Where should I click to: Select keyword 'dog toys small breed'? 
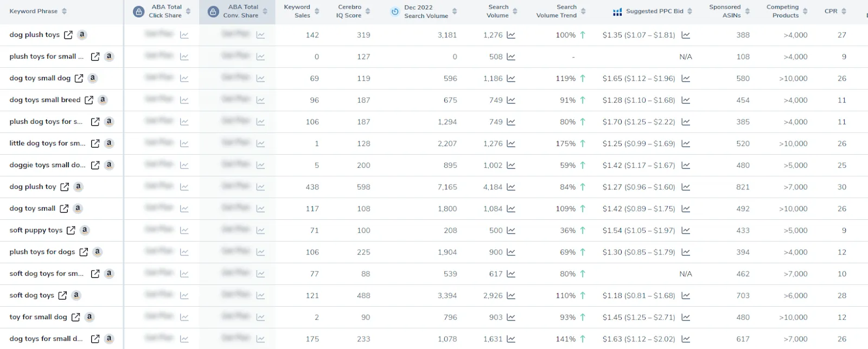coord(45,100)
